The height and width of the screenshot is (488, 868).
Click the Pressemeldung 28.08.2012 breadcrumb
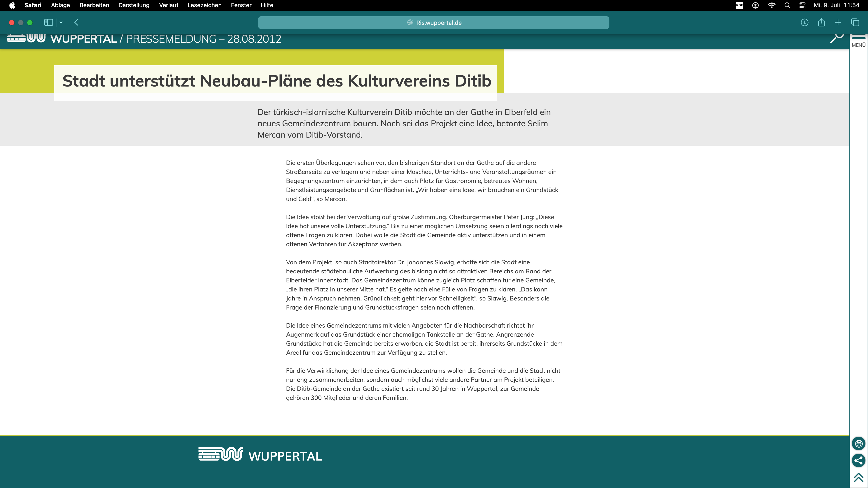point(203,39)
